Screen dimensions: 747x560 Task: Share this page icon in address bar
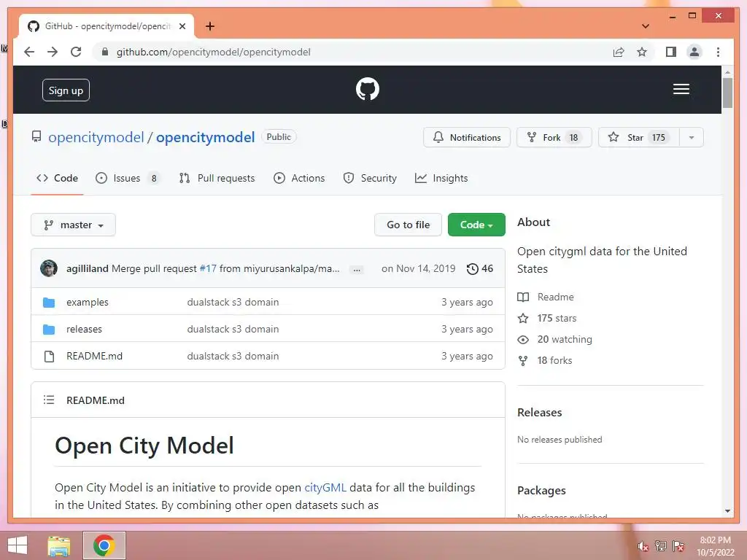pos(619,52)
